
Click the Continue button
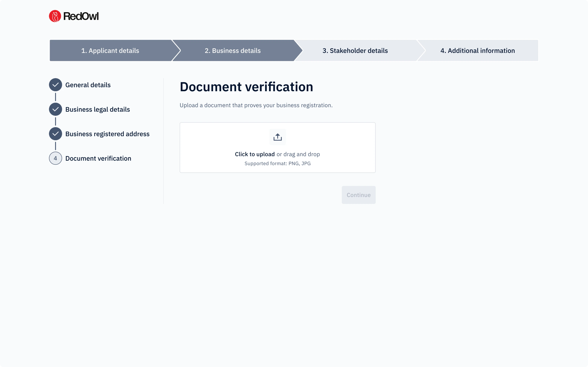coord(359,195)
